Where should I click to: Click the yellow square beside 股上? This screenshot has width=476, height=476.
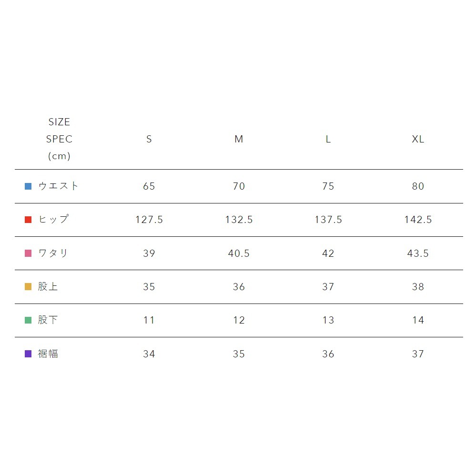[x=28, y=287]
